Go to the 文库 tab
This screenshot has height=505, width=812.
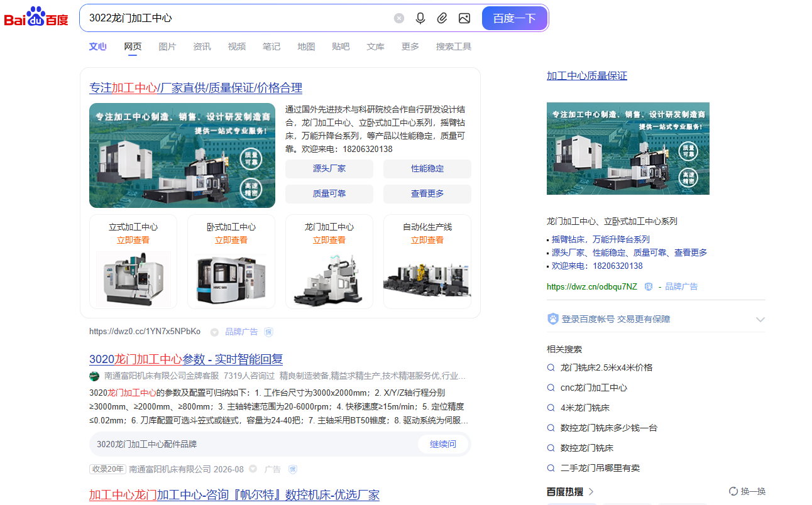(375, 46)
